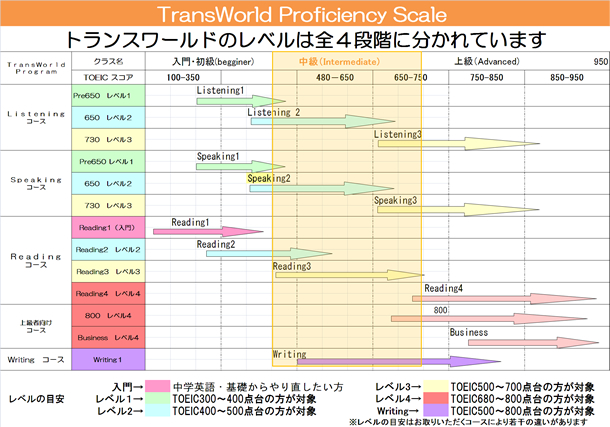Select the "750-850" score range cell
This screenshot has width=610, height=427.
[486, 77]
